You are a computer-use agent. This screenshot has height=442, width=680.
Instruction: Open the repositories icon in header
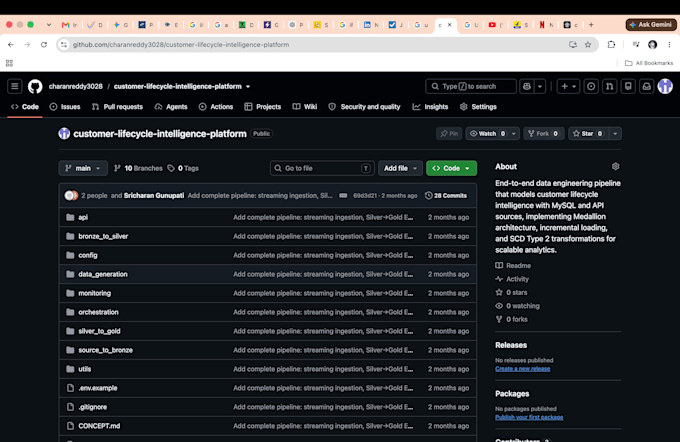(628, 86)
